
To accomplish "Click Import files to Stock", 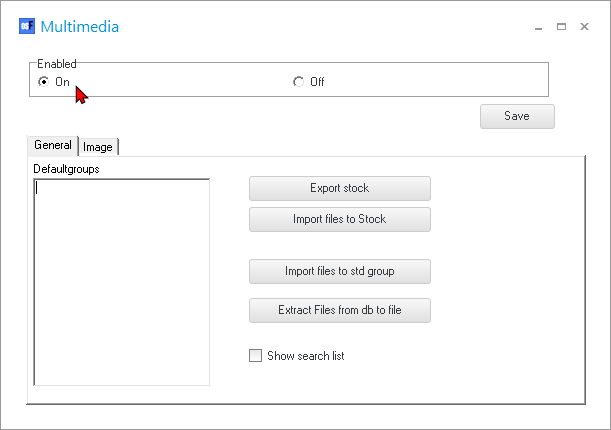I will (339, 219).
